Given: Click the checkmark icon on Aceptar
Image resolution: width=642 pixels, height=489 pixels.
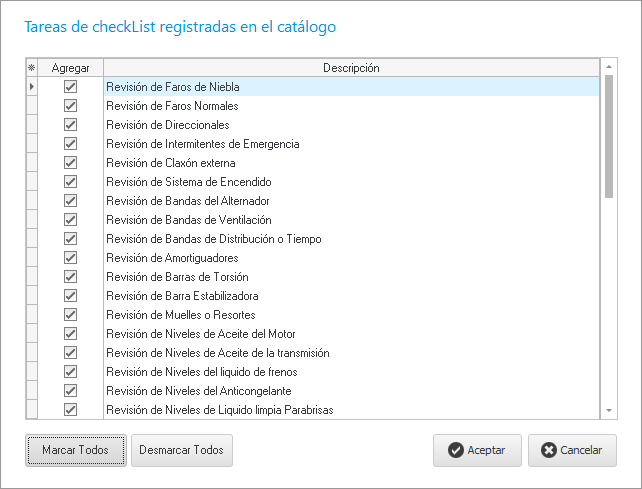Looking at the screenshot, I should click(455, 450).
